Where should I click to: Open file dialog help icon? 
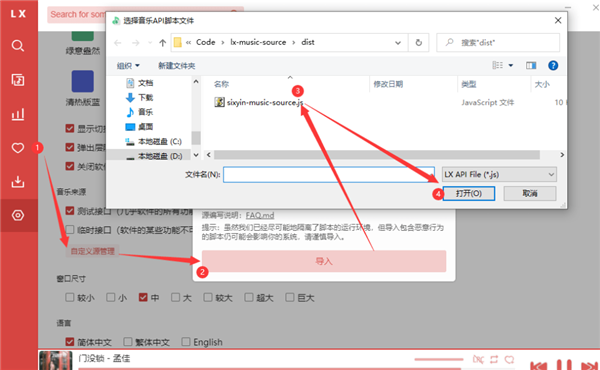553,65
